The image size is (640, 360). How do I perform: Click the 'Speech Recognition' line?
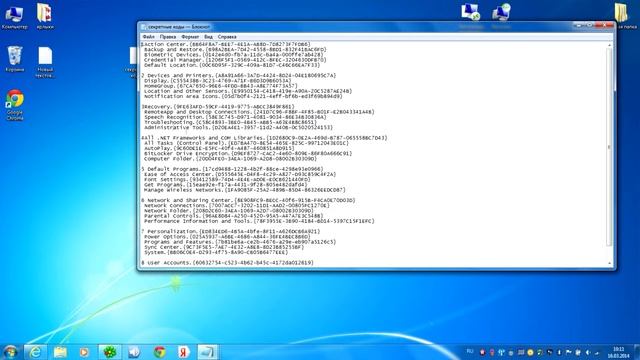click(x=236, y=117)
